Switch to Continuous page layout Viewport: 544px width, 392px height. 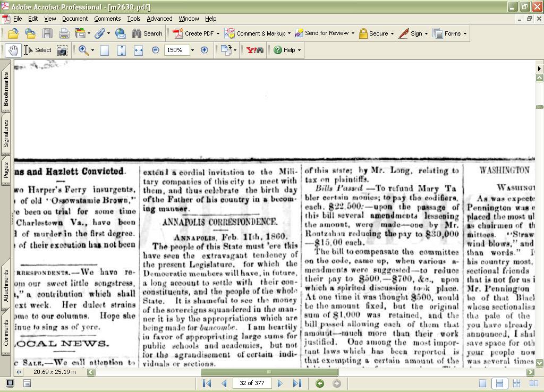coord(499,384)
